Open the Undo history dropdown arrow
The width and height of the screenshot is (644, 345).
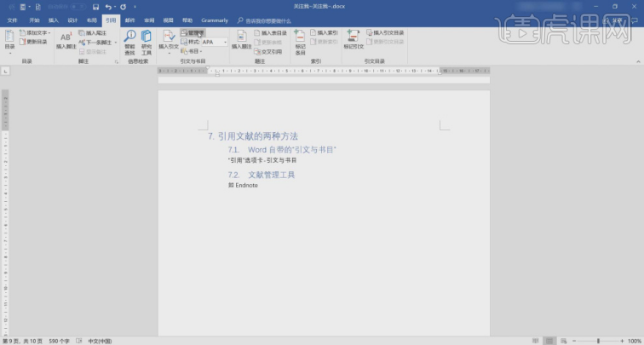[x=115, y=7]
